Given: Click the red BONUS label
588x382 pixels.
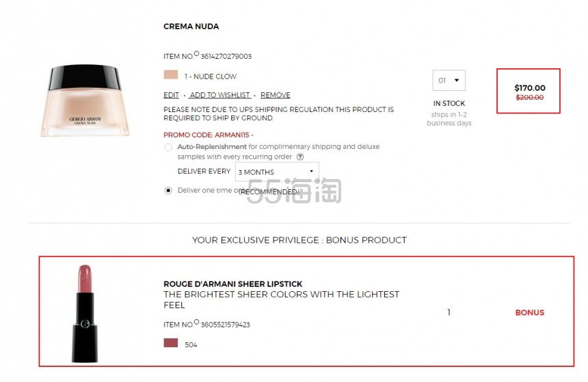Looking at the screenshot, I should pos(529,312).
